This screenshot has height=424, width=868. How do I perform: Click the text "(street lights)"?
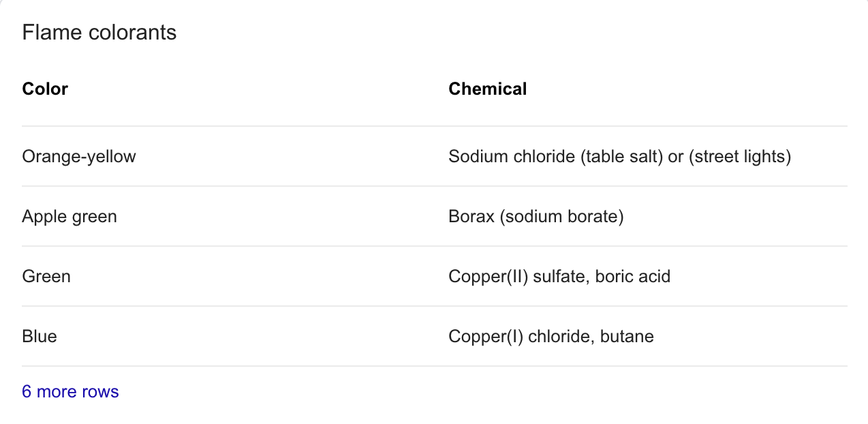739,157
